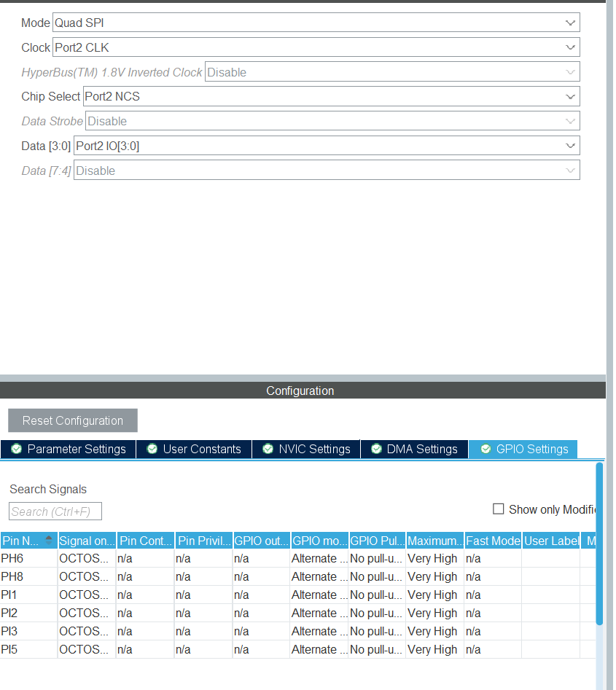The height and width of the screenshot is (690, 616).
Task: Click the check icon on NVIC Settings tab
Action: [x=269, y=449]
